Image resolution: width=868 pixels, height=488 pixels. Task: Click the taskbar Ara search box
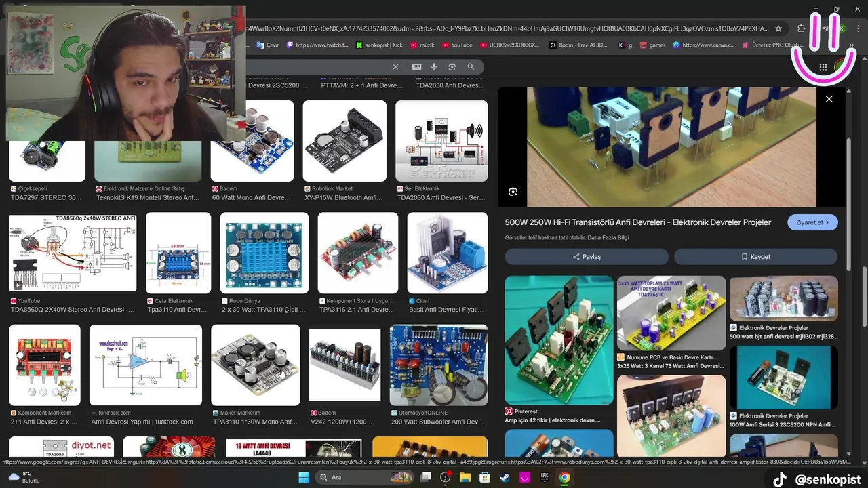click(x=366, y=477)
